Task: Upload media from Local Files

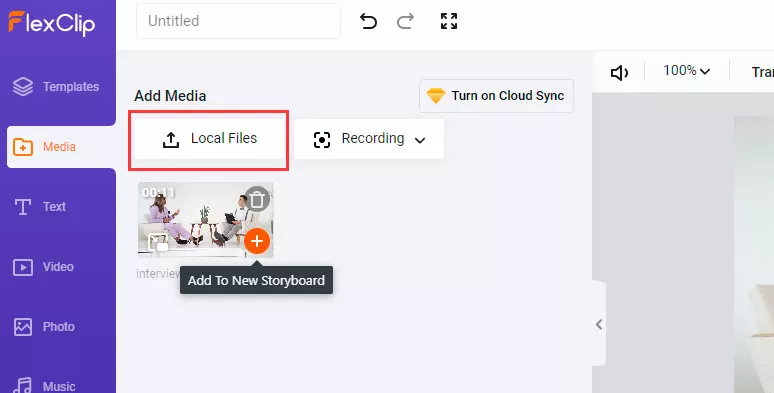Action: [x=209, y=139]
